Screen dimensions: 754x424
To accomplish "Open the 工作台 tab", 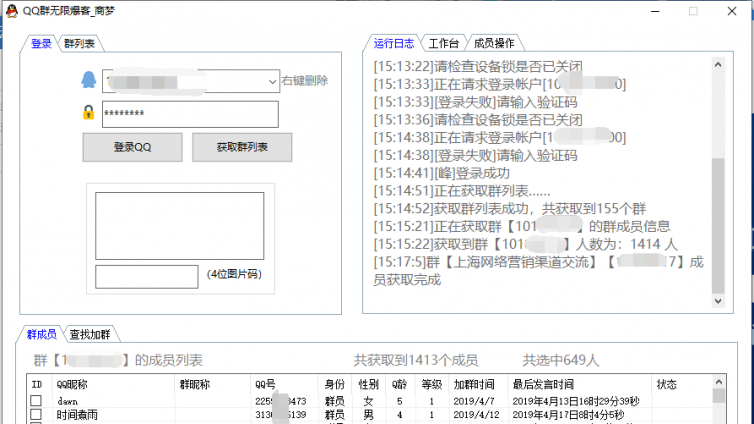I will [x=443, y=43].
